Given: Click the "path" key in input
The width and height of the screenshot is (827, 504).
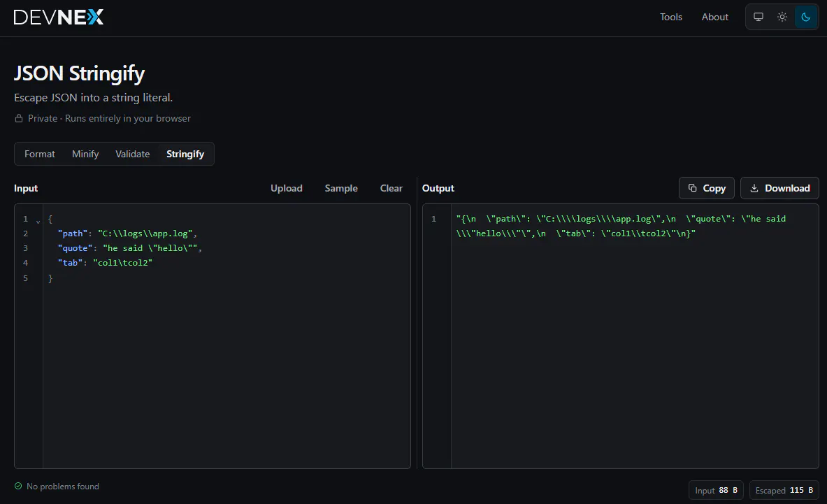Looking at the screenshot, I should coord(73,233).
